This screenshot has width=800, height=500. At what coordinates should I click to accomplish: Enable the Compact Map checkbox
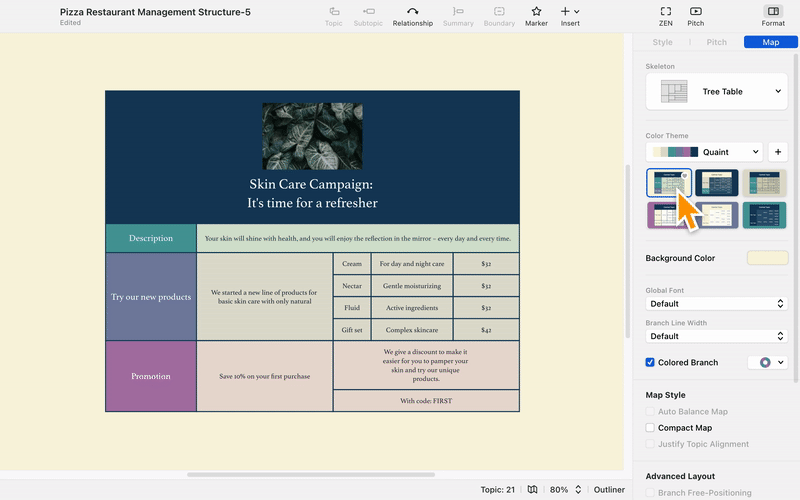pos(650,428)
